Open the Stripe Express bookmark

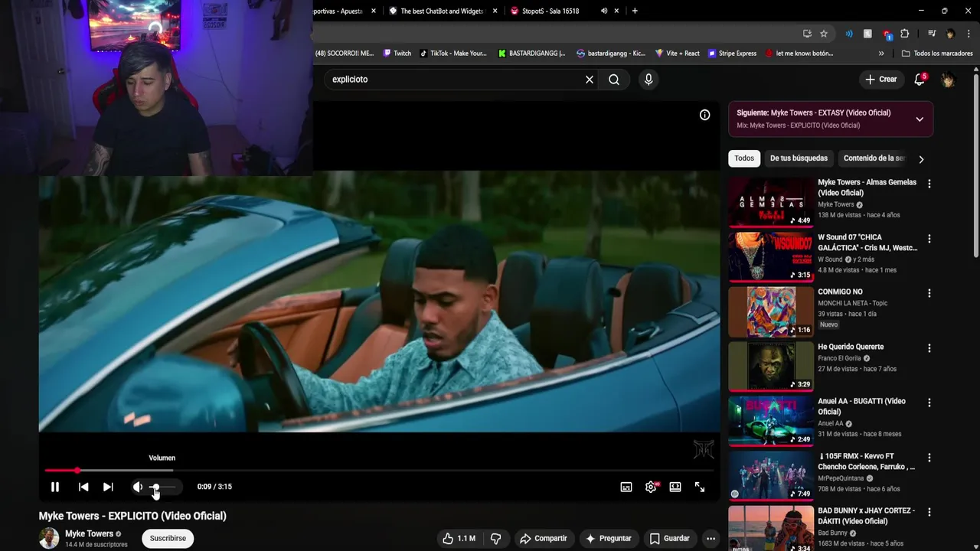coord(732,54)
